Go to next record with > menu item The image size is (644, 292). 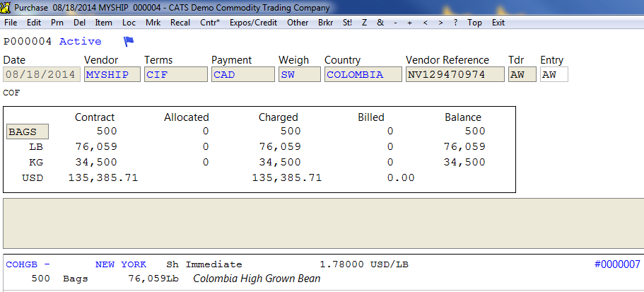(x=440, y=23)
